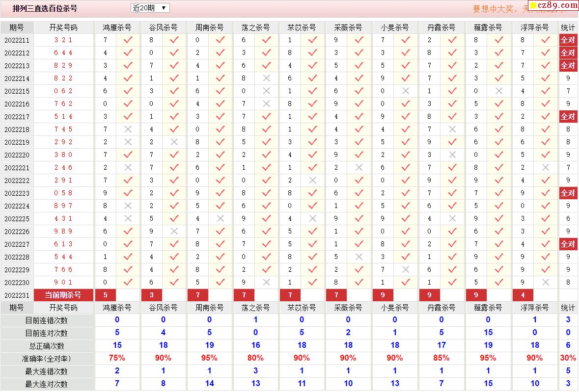Click the 全对 badge in row 2022223
Screen dimensions: 579x392
point(568,193)
